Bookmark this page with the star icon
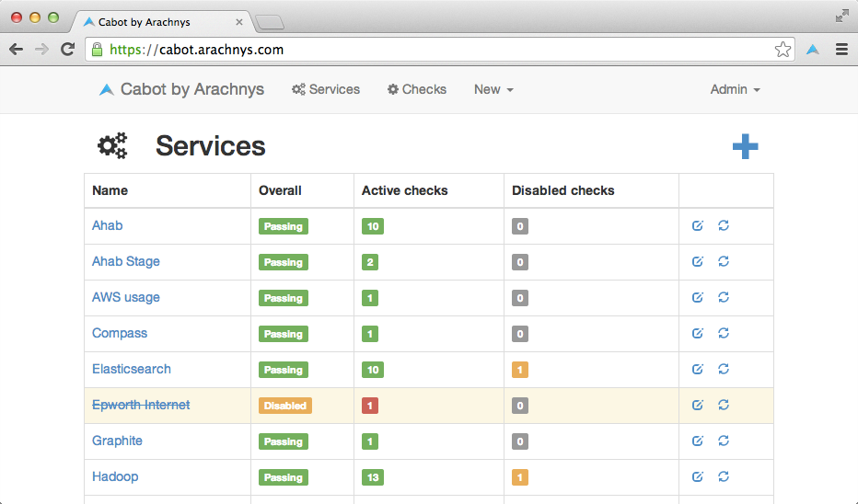Image resolution: width=858 pixels, height=504 pixels. tap(783, 50)
